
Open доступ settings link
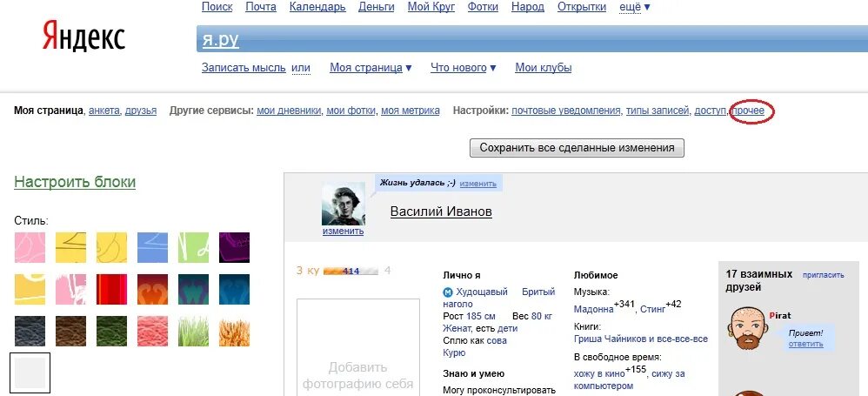[x=711, y=111]
